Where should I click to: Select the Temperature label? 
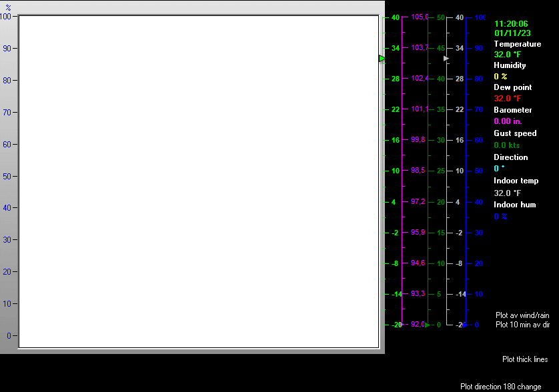pyautogui.click(x=517, y=44)
